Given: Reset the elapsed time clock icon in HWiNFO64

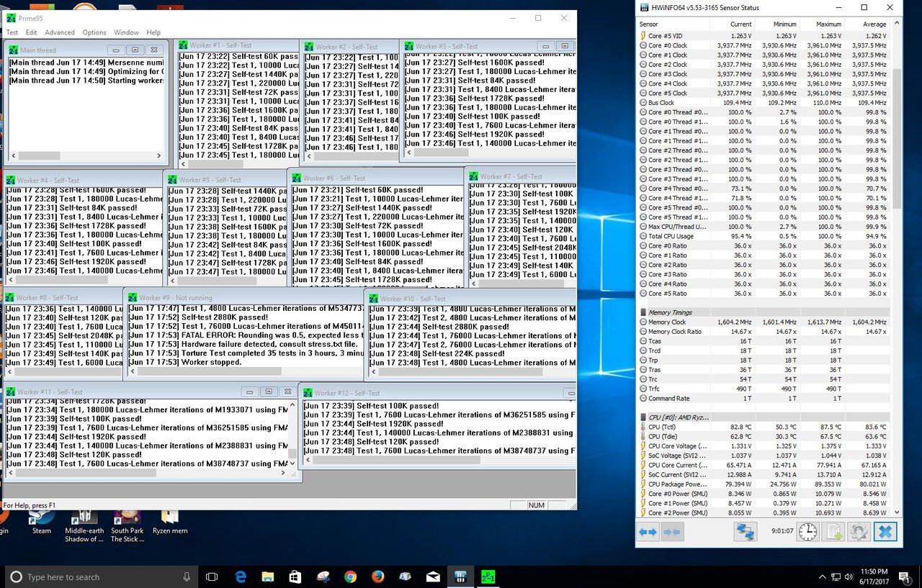Looking at the screenshot, I should 808,532.
